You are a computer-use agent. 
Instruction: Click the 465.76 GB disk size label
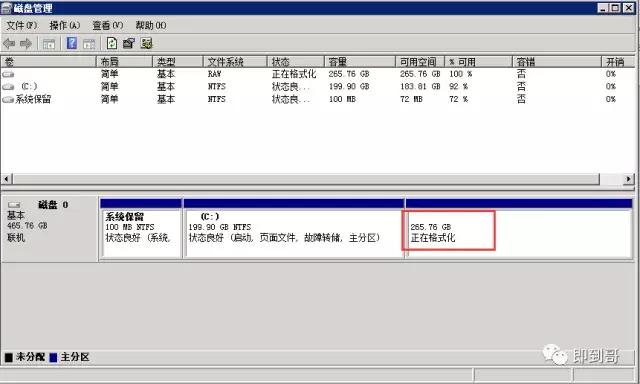(27, 226)
